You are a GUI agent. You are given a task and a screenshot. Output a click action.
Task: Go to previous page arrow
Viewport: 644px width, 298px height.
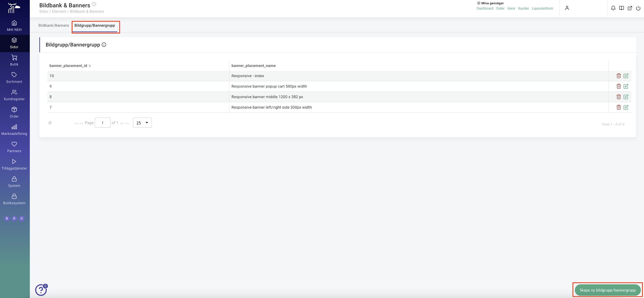81,123
